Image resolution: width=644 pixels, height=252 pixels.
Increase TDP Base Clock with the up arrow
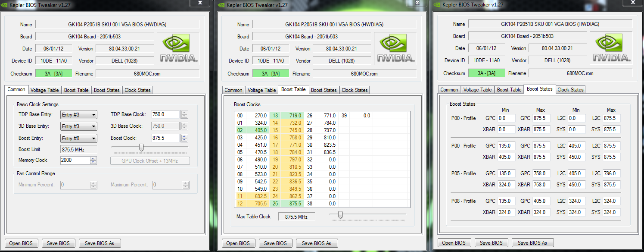pyautogui.click(x=184, y=113)
